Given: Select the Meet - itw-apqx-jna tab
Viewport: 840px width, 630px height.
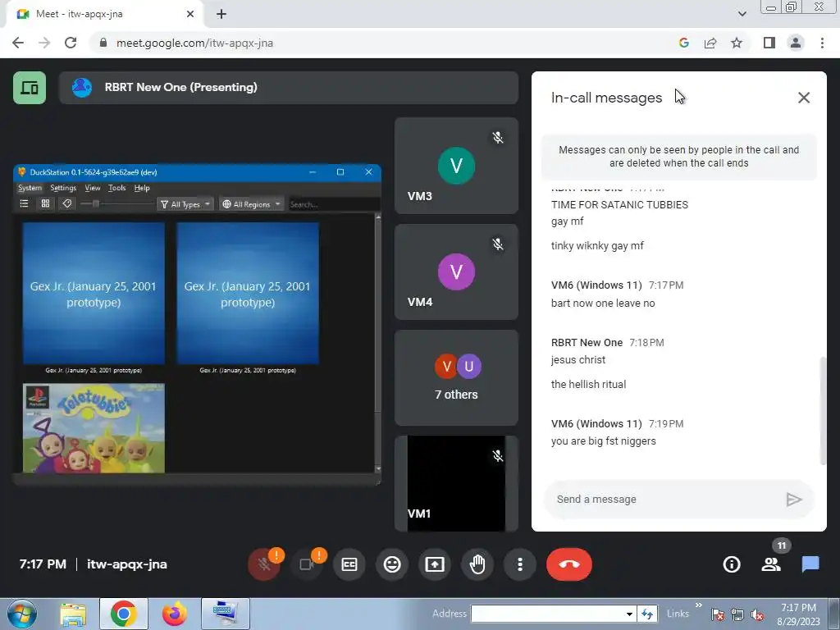Looking at the screenshot, I should (105, 14).
